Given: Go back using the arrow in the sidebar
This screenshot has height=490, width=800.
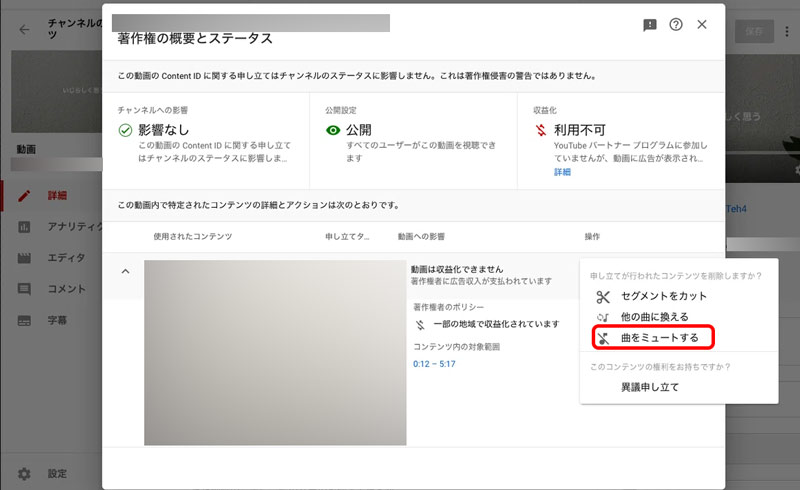Looking at the screenshot, I should click(24, 30).
